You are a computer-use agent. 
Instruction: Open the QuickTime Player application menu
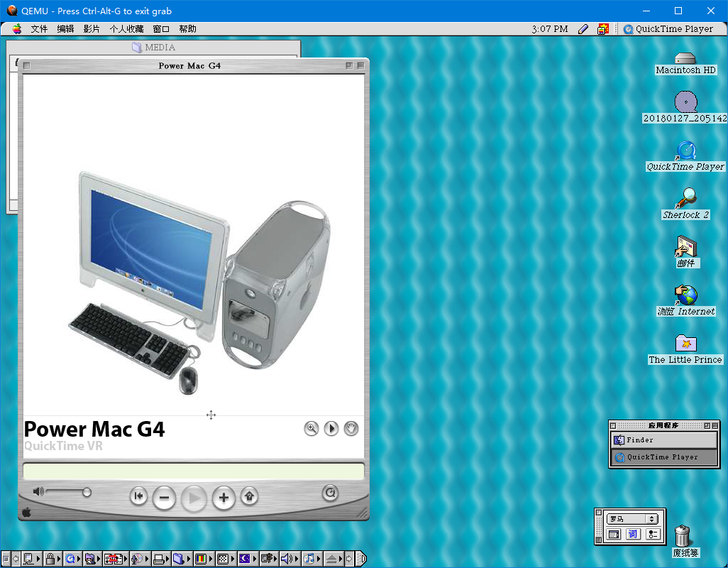[668, 29]
